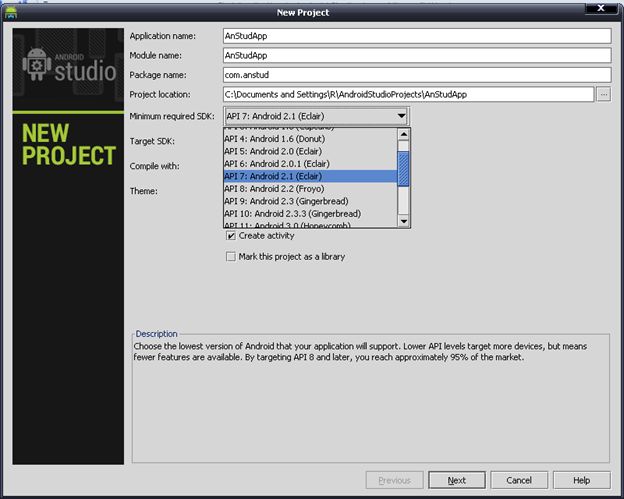Click into the Package name field
The width and height of the screenshot is (624, 499).
(417, 75)
